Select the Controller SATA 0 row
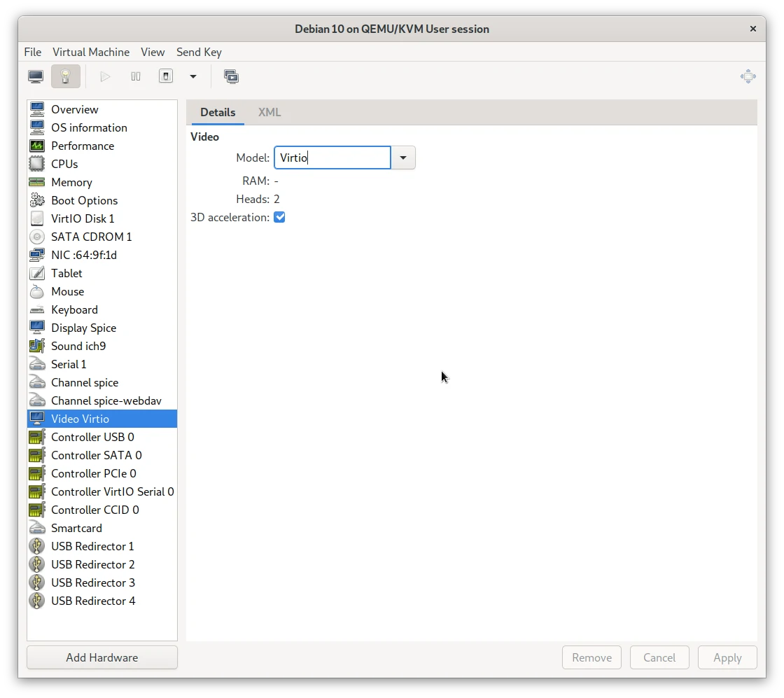The width and height of the screenshot is (784, 698). [102, 455]
